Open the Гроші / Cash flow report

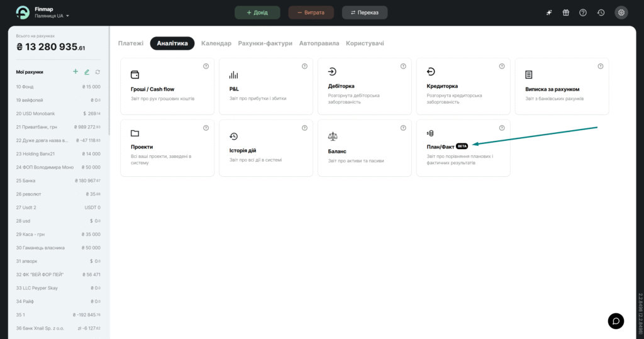pos(167,86)
